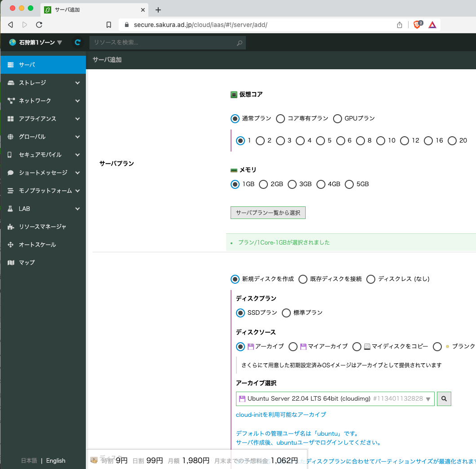The image size is (476, 469).
Task: Click the リソースを検索 search field
Action: (x=168, y=43)
